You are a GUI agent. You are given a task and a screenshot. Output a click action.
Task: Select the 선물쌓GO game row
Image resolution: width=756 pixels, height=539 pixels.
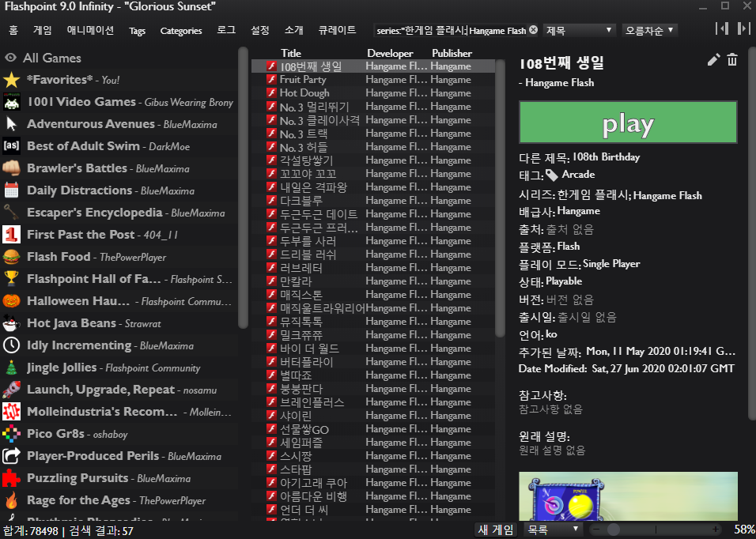(373, 428)
